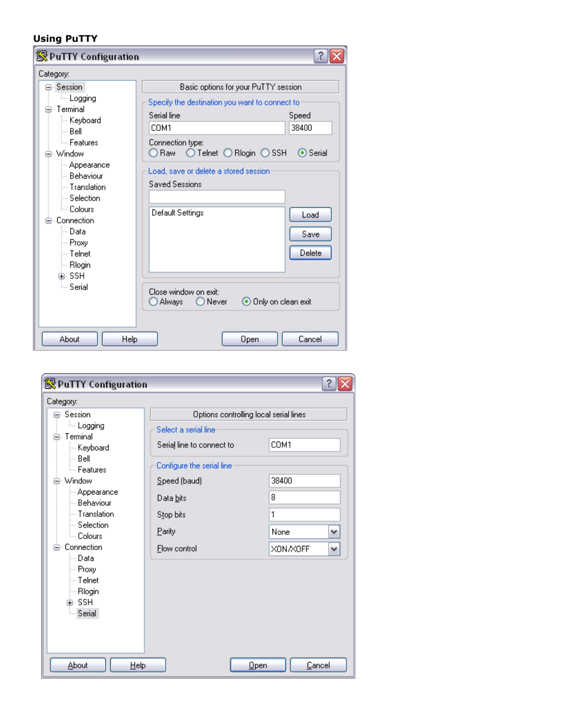Image resolution: width=562 pixels, height=728 pixels.
Task: Select the Rlogin connection type radio
Action: pos(228,153)
